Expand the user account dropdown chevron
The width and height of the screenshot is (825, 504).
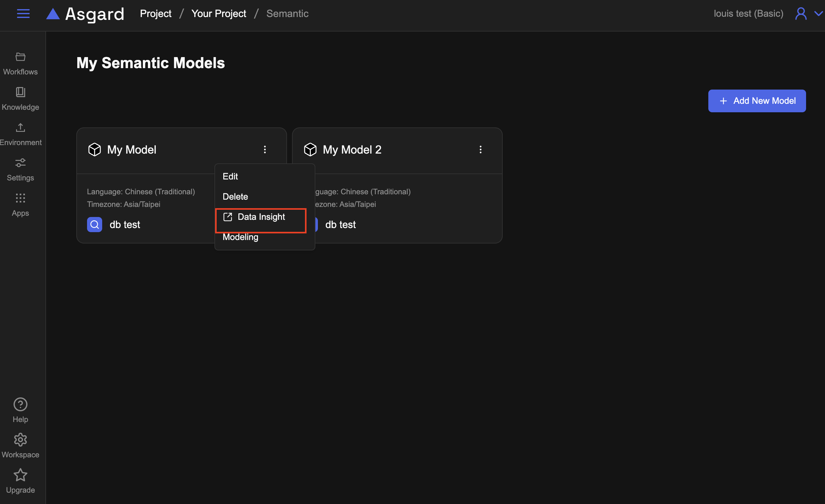pyautogui.click(x=818, y=14)
